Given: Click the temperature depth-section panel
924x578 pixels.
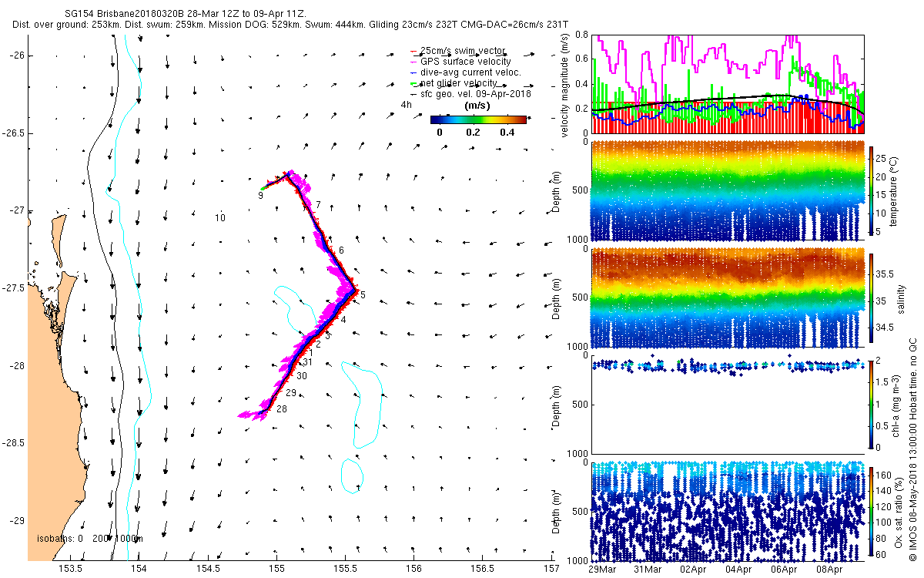Looking at the screenshot, I should pos(728,190).
